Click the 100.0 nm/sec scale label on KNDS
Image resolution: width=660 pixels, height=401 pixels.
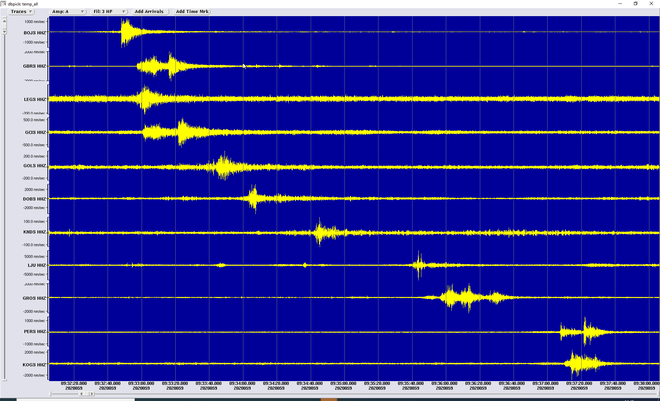34,221
